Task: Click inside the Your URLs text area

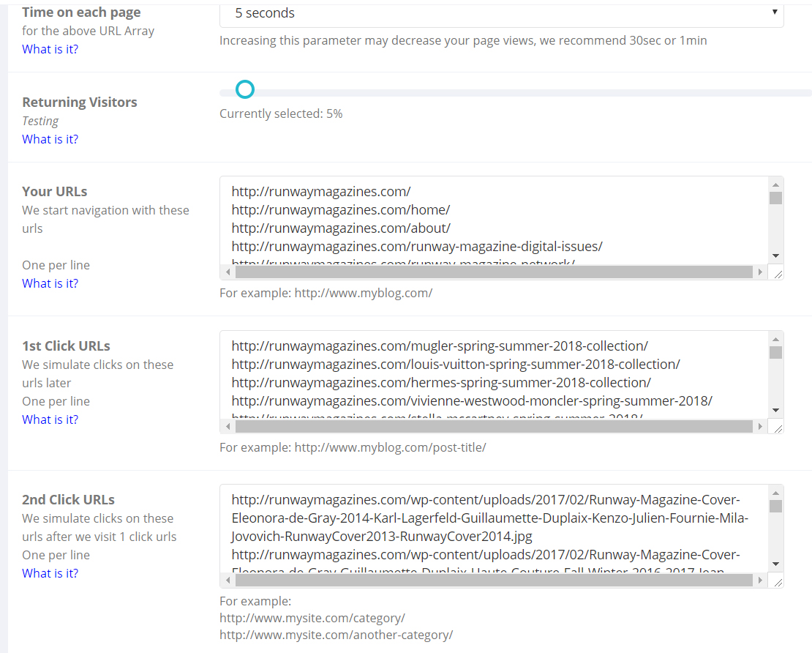Action: click(494, 220)
